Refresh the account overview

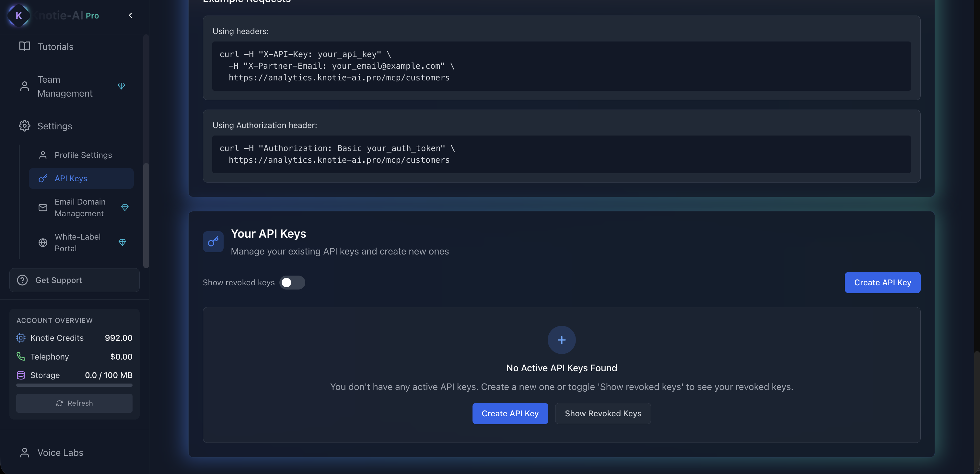click(75, 403)
